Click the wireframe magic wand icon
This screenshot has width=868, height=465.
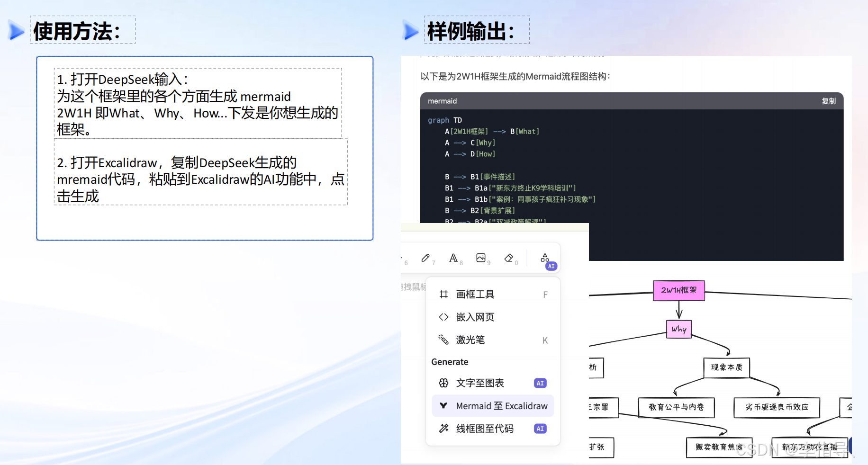pos(443,429)
